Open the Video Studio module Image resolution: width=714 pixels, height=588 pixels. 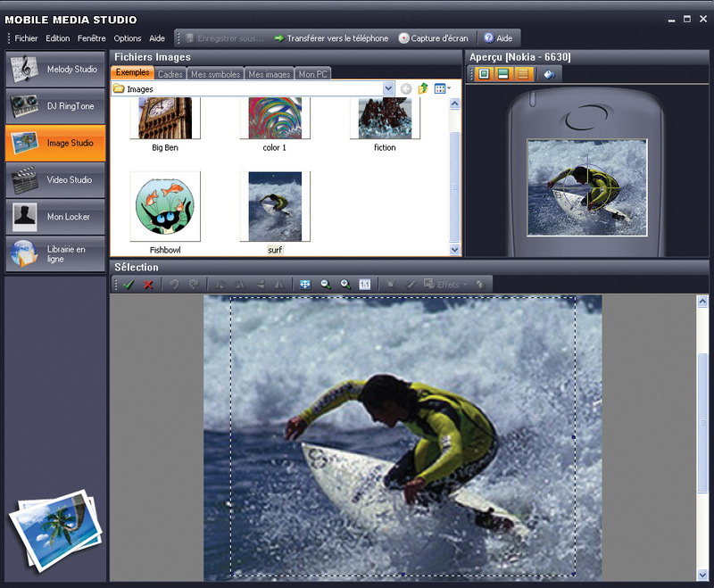click(x=55, y=180)
